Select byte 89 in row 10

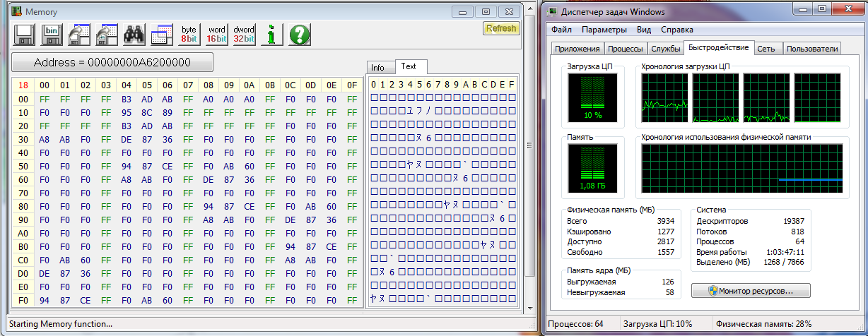point(167,112)
